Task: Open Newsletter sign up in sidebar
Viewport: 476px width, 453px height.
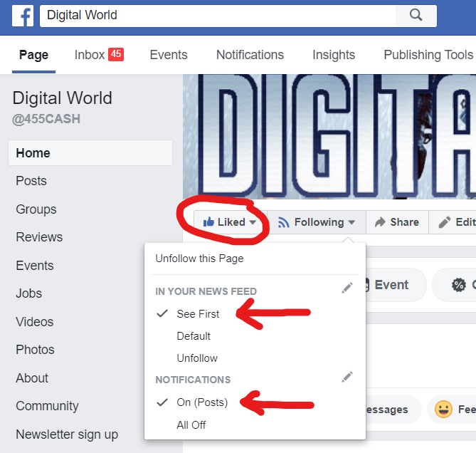Action: coord(67,434)
